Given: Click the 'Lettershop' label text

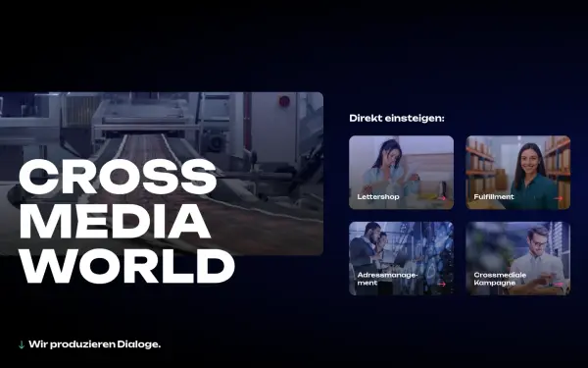Looking at the screenshot, I should (x=378, y=197).
